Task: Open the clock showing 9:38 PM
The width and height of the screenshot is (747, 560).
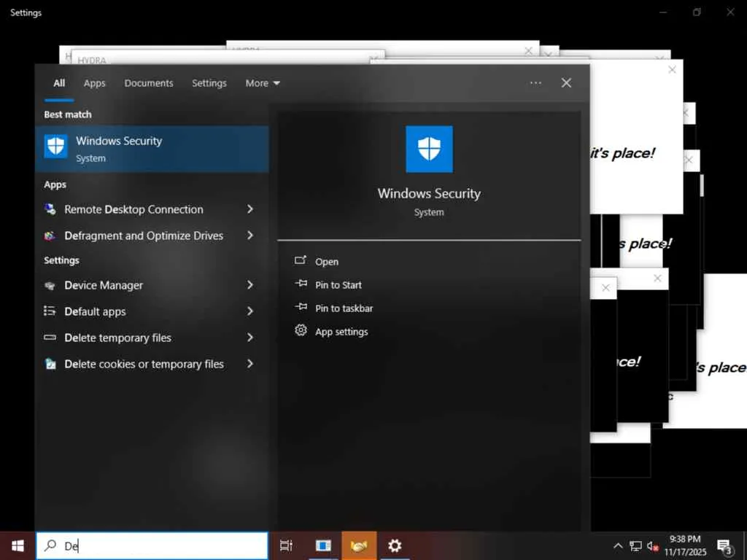Action: (685, 545)
